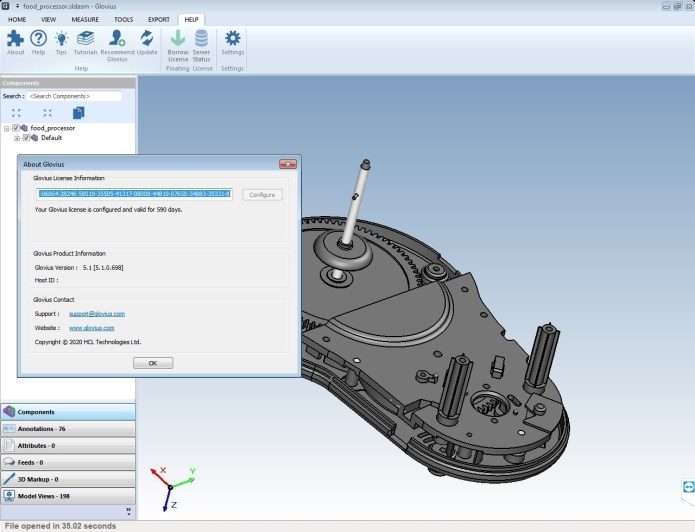
Task: Click the Update arrows icon
Action: [147, 39]
